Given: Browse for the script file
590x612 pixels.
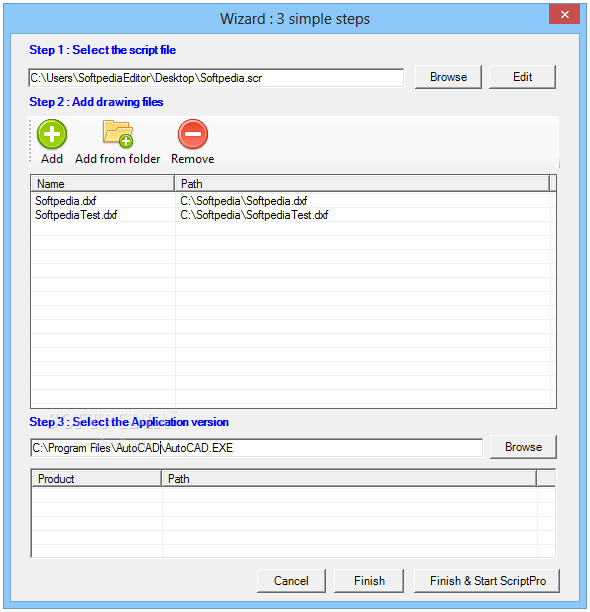Looking at the screenshot, I should point(448,77).
